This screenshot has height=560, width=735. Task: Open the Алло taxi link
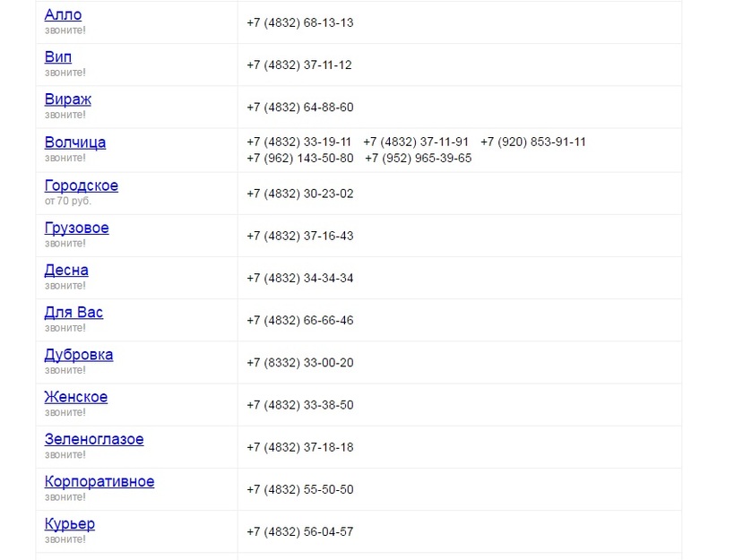(63, 15)
